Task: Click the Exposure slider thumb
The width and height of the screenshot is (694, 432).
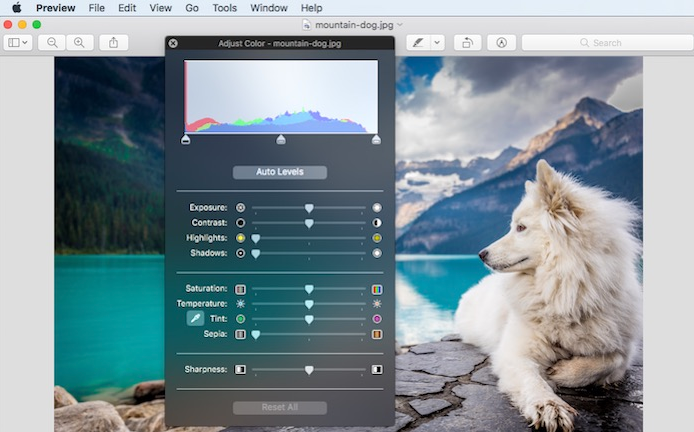Action: coord(309,208)
